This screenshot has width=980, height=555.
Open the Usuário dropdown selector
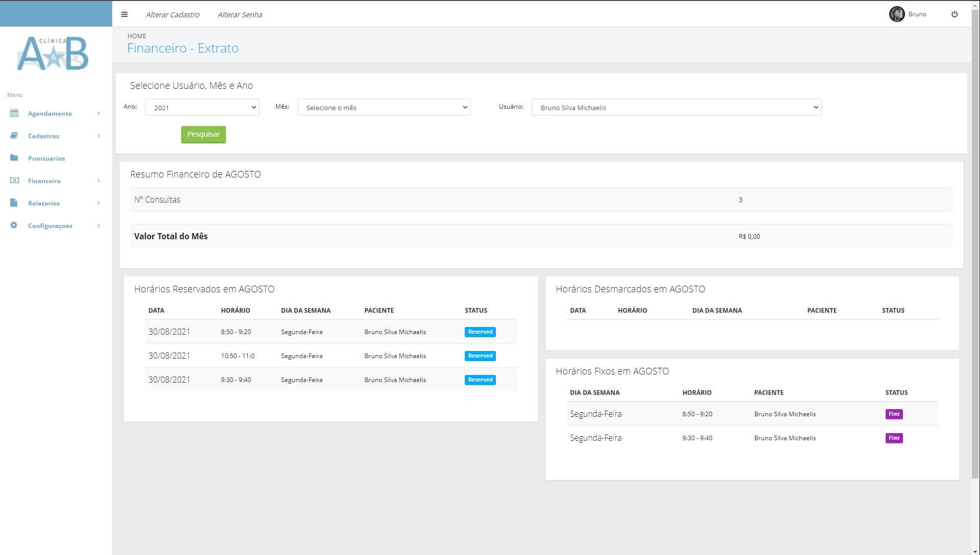click(x=676, y=107)
